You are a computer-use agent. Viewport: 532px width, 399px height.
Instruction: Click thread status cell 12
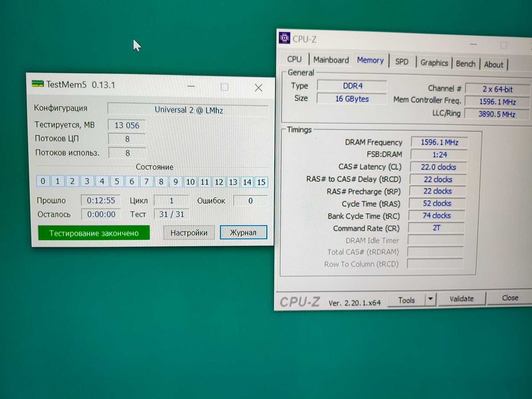[x=219, y=182]
